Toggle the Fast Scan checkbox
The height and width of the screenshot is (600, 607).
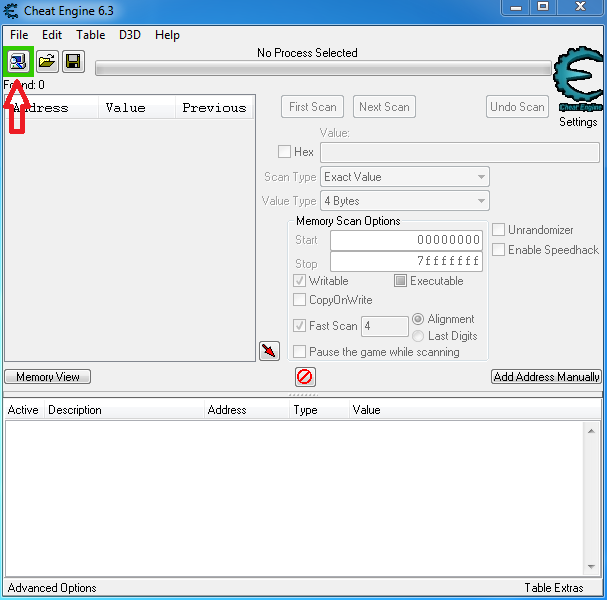tap(299, 326)
